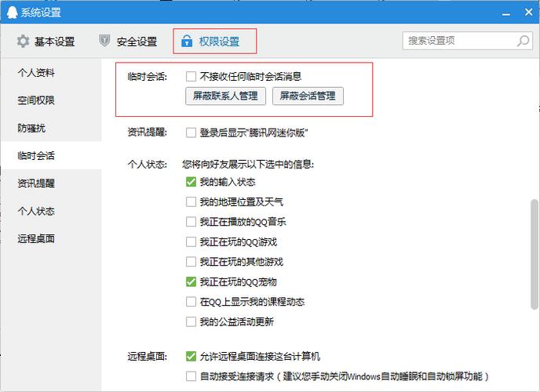Click the 临时会话: section label
Viewport: 540px width, 392px height.
point(147,76)
